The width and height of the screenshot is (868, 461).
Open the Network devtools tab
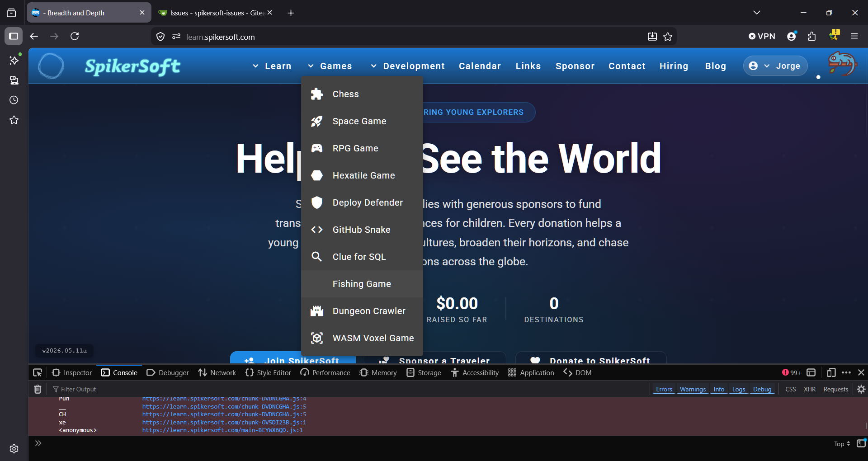(x=217, y=372)
